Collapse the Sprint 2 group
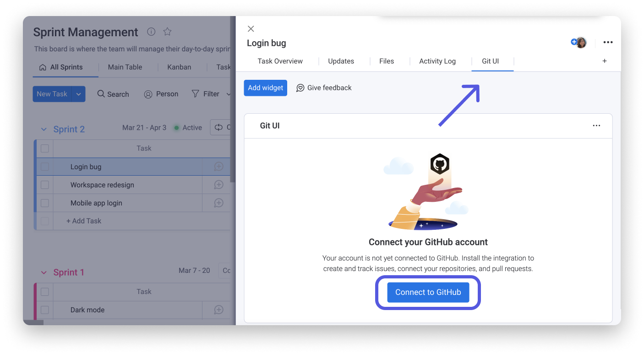Viewport: 644px width, 355px height. pos(44,129)
